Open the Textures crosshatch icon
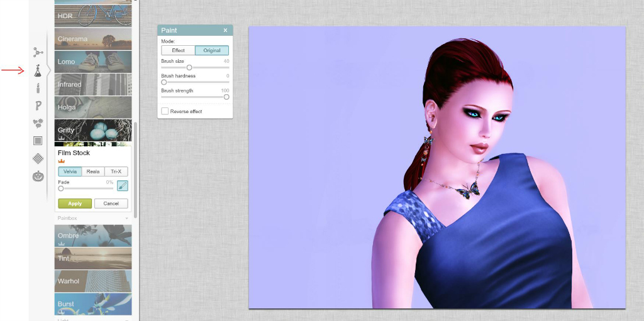The height and width of the screenshot is (321, 644). coord(38,158)
